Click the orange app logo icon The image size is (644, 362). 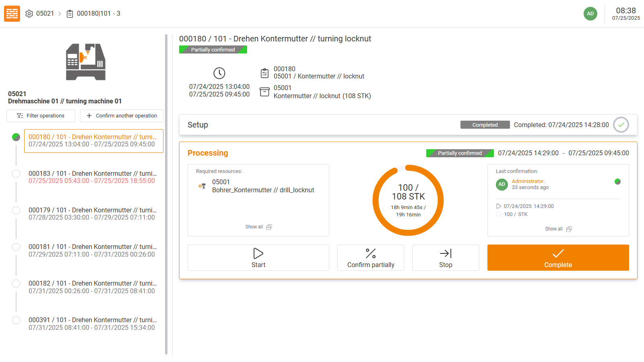click(x=12, y=14)
